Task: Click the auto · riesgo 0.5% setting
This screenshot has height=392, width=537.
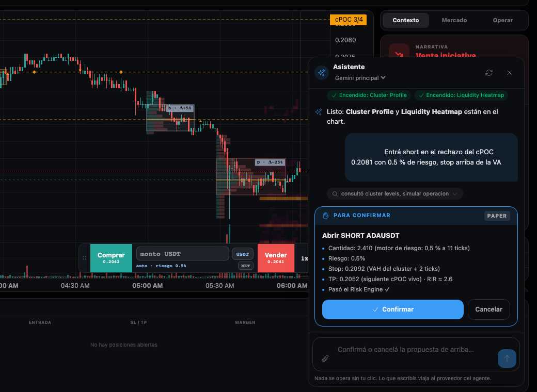Action: point(161,266)
